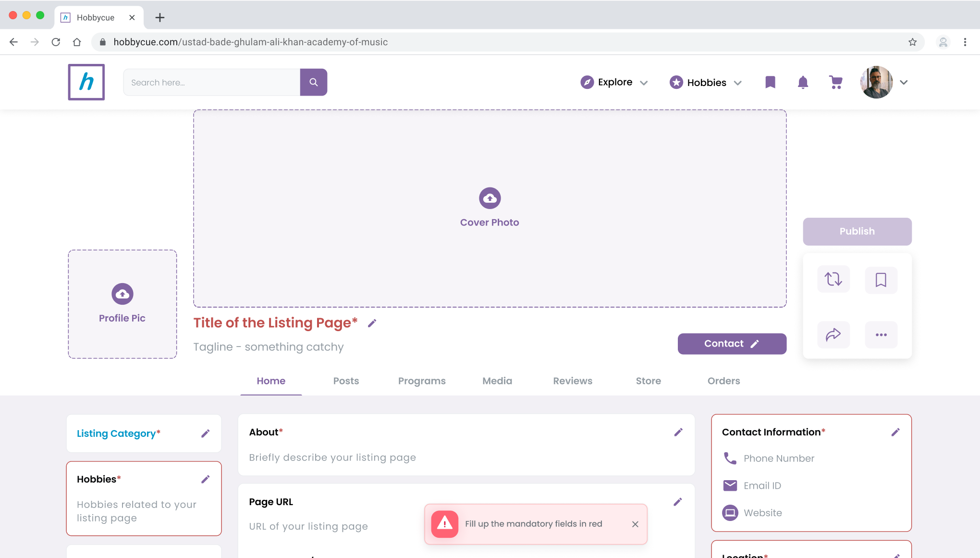Switch to the Programs tab

(421, 381)
